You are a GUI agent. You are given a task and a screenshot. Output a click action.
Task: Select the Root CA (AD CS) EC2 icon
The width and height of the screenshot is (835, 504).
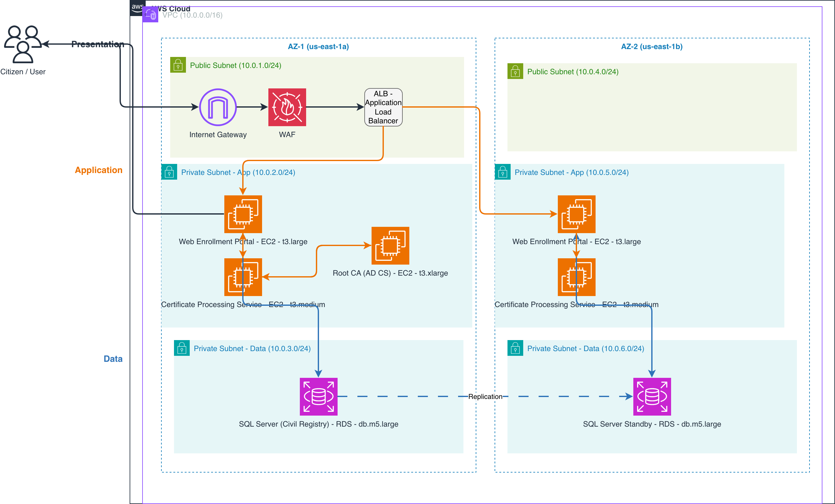pos(390,245)
